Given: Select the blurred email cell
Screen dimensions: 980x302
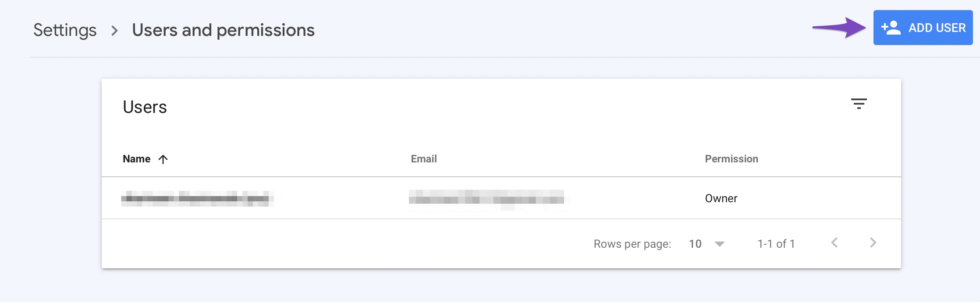Looking at the screenshot, I should point(486,198).
